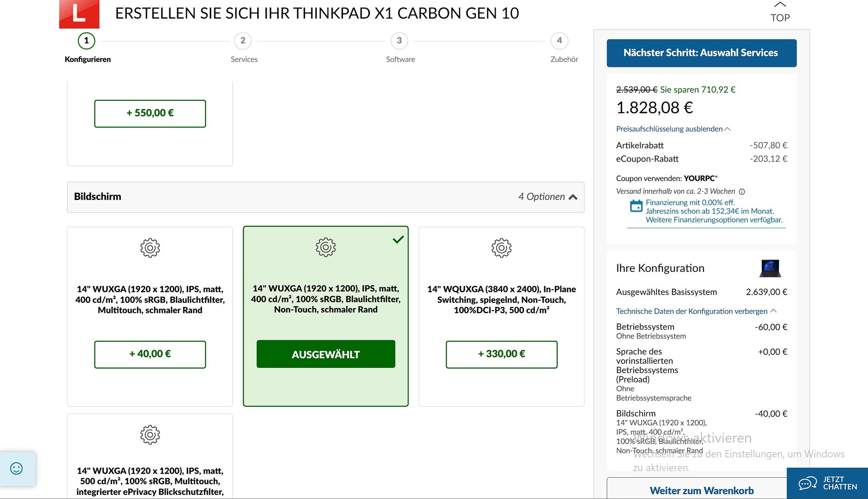Collapse the Bildschirm options section
Screen dimensions: 868x499
(x=573, y=197)
